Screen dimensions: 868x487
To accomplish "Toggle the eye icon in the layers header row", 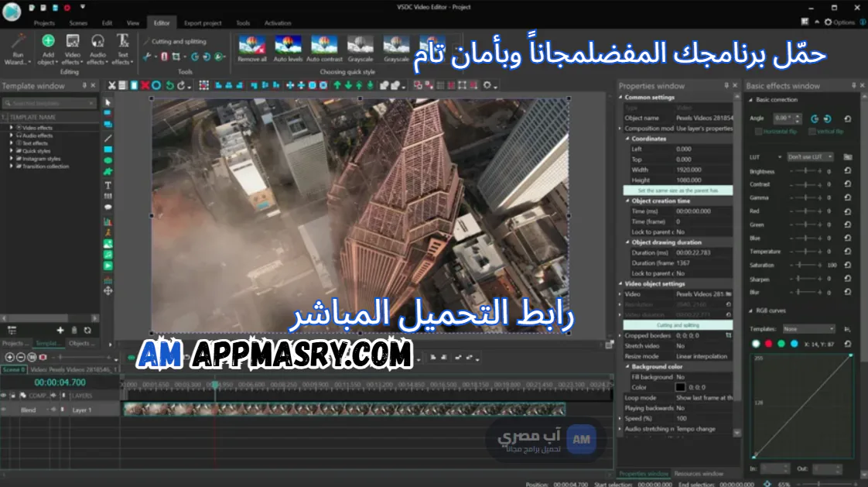I will (x=4, y=396).
